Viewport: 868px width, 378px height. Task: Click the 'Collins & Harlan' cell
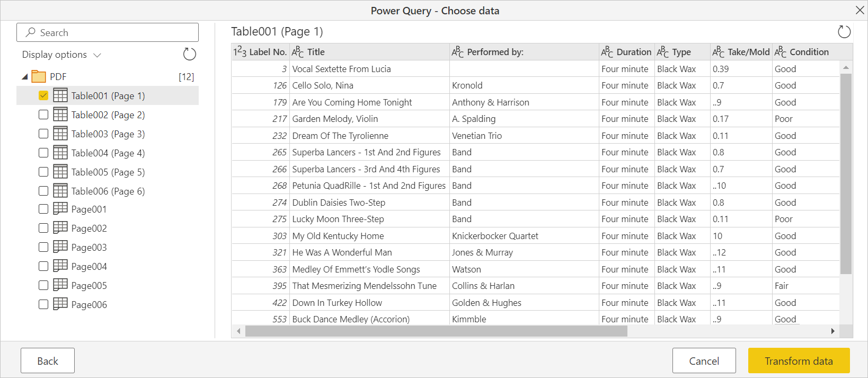click(524, 286)
